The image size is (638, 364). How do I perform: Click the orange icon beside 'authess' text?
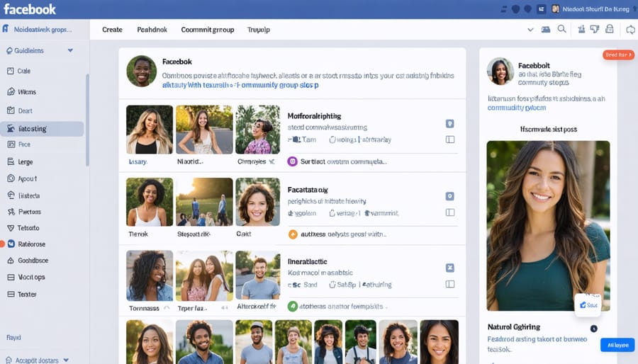(x=292, y=234)
